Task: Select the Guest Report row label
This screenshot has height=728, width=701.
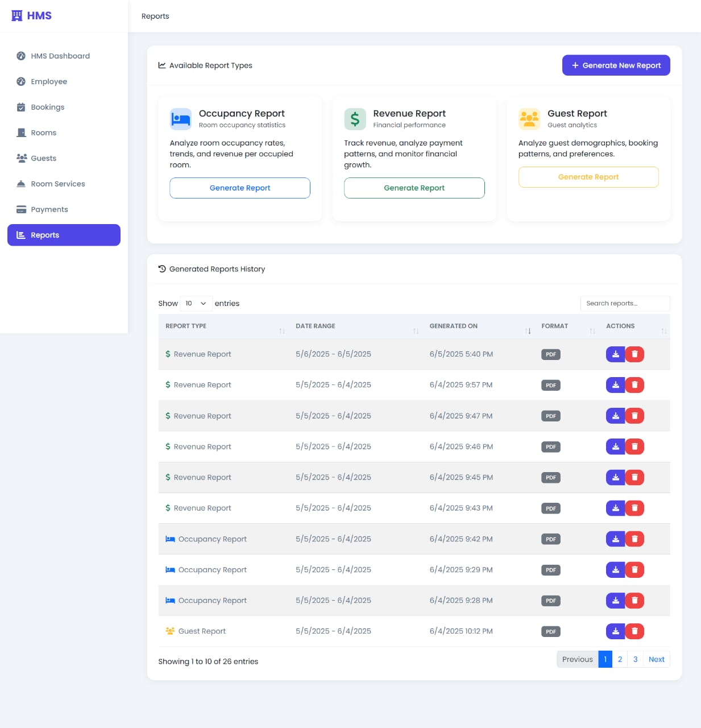Action: tap(202, 631)
